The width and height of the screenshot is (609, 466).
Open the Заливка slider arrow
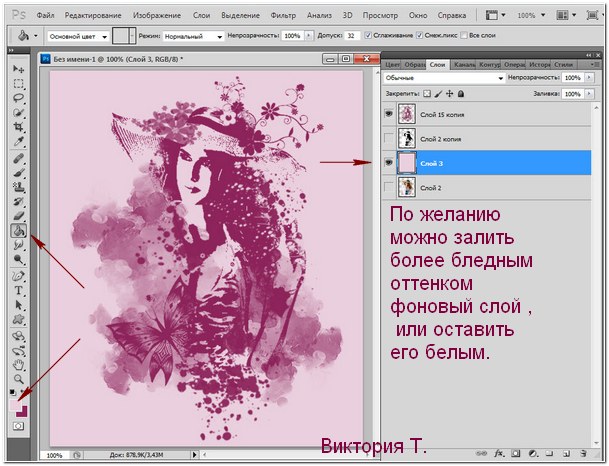point(590,94)
